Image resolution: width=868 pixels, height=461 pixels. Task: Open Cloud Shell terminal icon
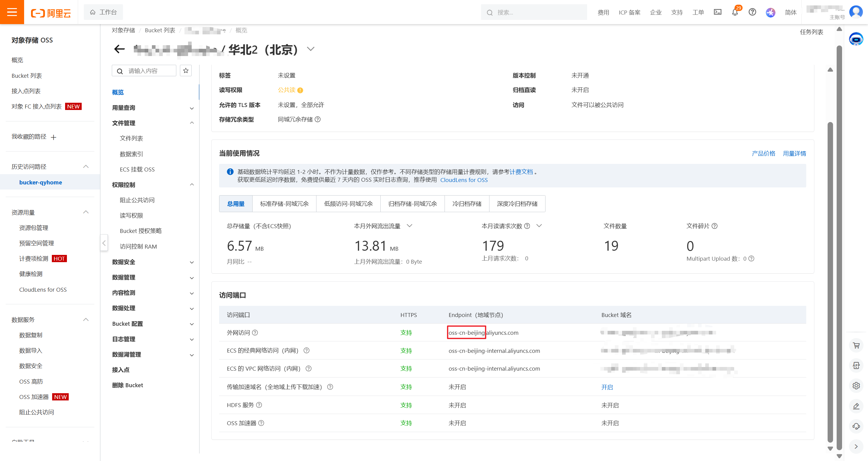click(718, 12)
